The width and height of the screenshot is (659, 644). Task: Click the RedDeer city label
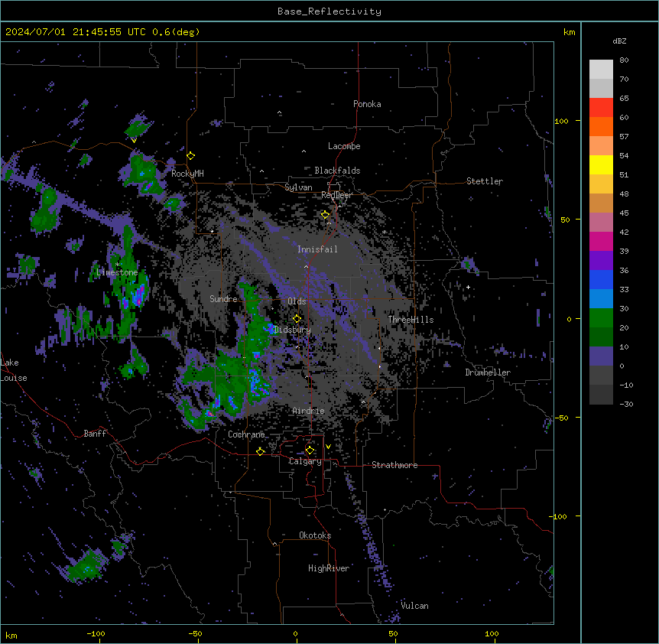[336, 195]
